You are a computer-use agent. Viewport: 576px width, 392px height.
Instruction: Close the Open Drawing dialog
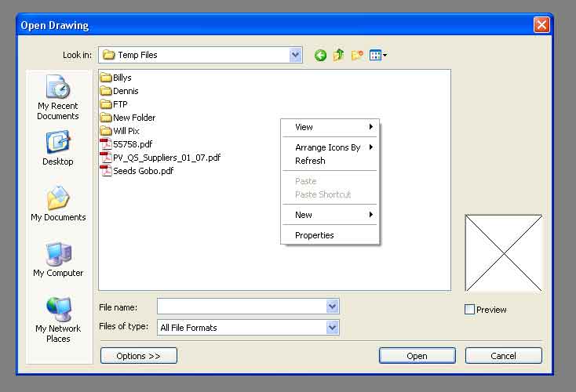(541, 25)
